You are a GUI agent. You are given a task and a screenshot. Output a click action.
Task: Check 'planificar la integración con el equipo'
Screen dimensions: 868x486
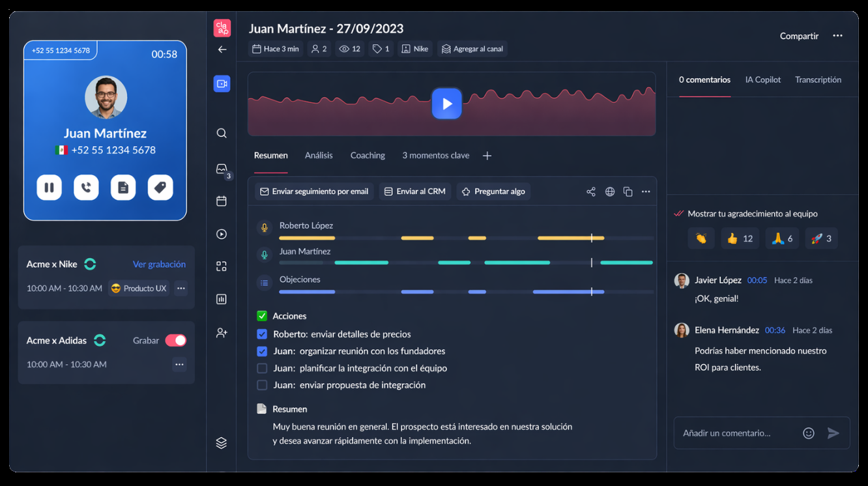click(262, 368)
